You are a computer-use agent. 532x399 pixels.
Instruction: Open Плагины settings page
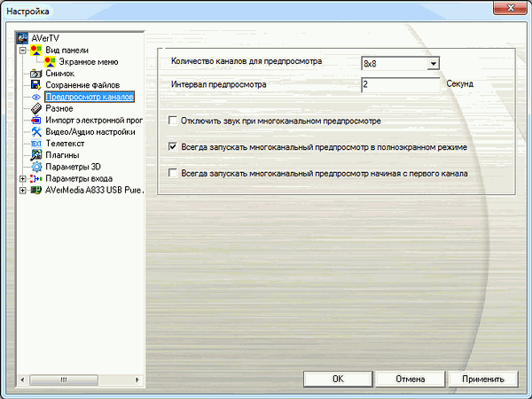coord(62,155)
